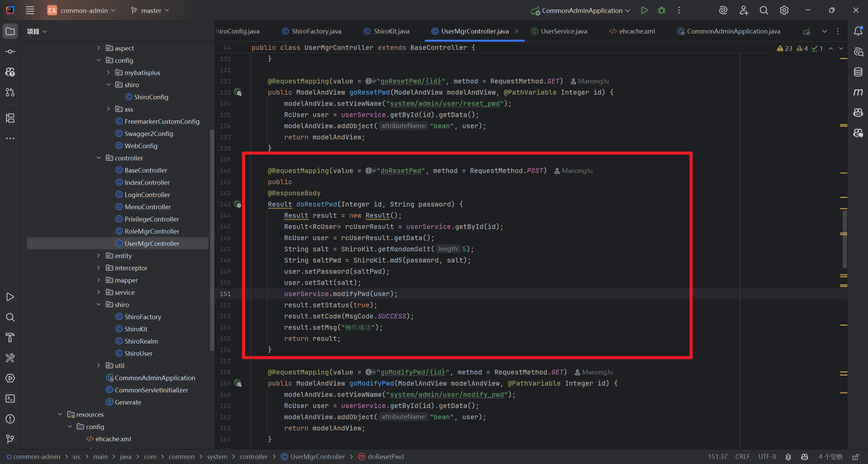The image size is (868, 464).
Task: Open the Find tool window in sidebar
Action: 10,317
